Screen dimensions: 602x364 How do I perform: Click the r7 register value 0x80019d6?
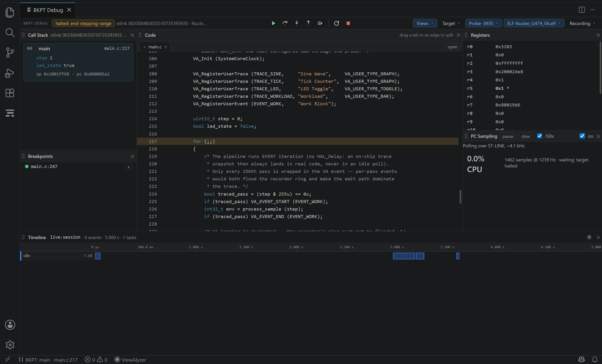point(508,105)
